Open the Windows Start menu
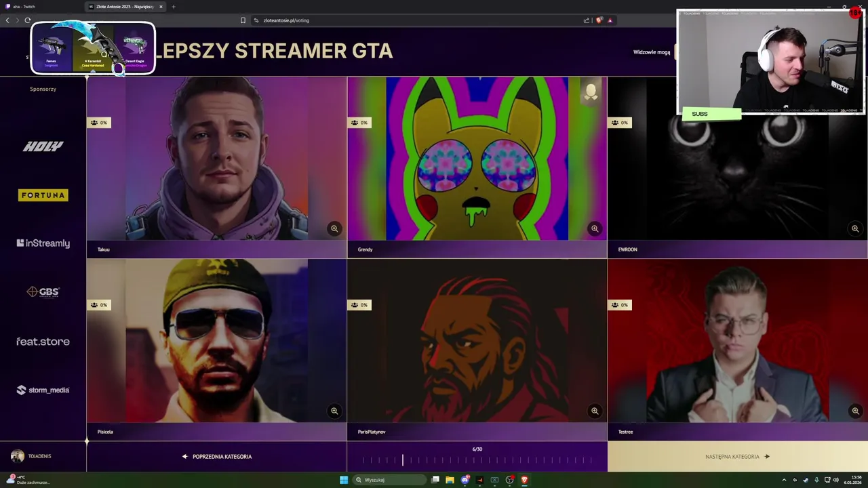The image size is (868, 488). 344,480
